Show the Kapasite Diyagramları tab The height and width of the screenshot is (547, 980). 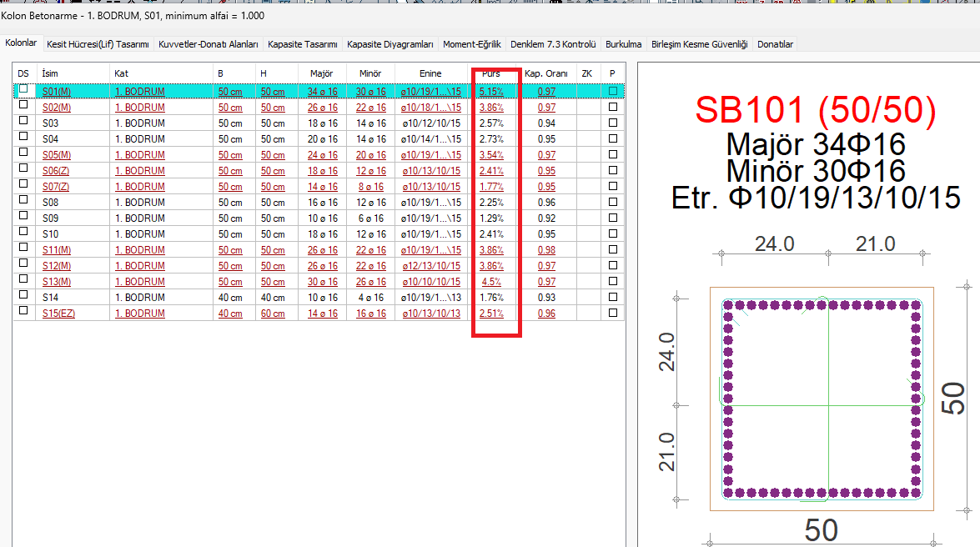tap(390, 44)
